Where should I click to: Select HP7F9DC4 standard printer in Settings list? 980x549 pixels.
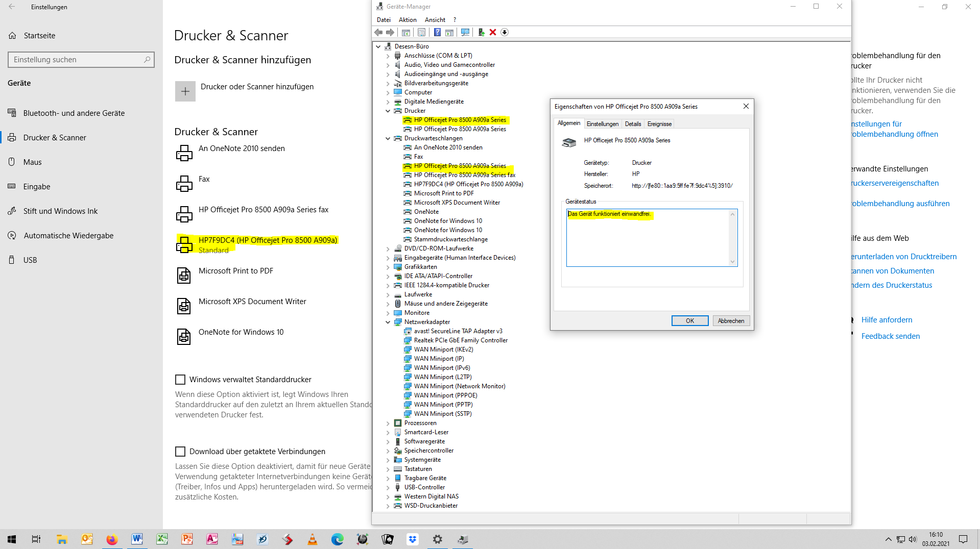coord(258,245)
